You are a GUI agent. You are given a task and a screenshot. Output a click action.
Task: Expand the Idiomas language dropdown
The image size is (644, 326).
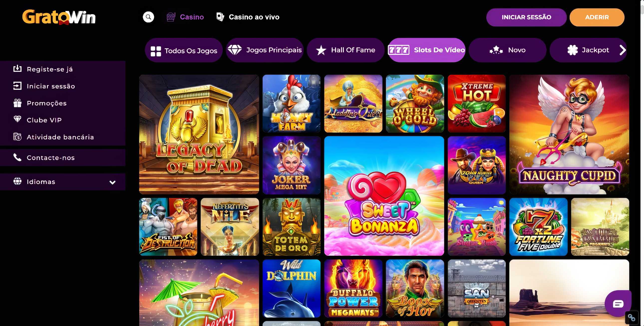[113, 182]
